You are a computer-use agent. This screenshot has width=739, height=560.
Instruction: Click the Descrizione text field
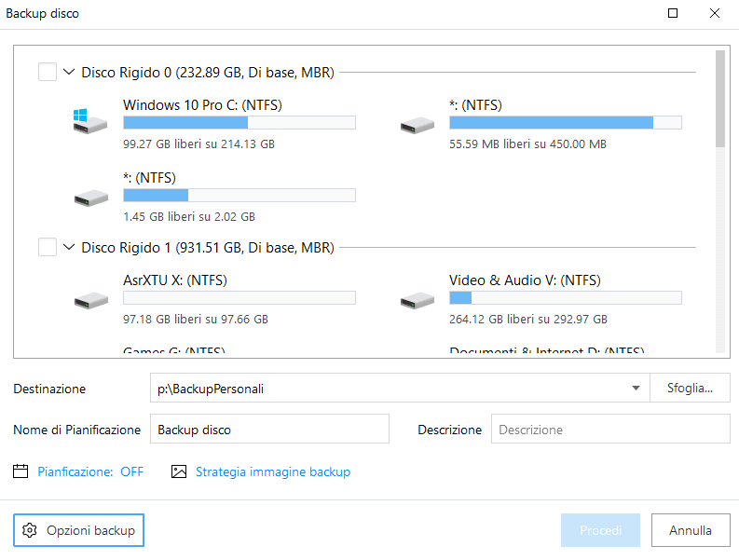(x=610, y=430)
